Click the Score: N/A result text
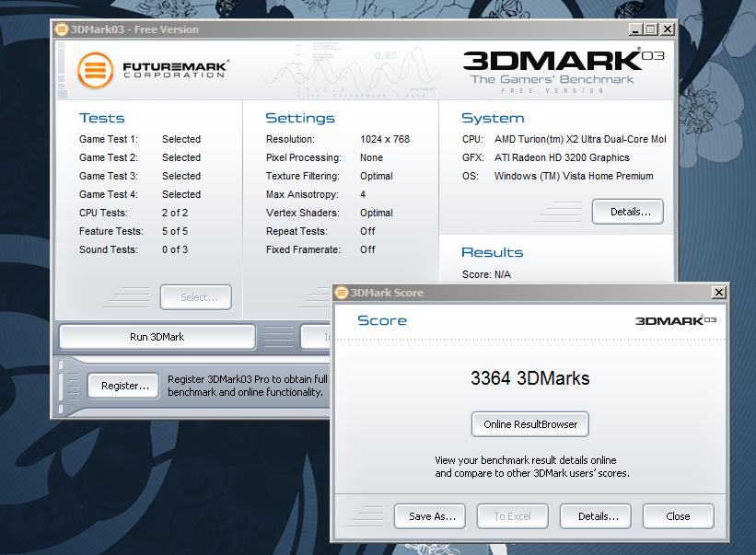 (486, 274)
